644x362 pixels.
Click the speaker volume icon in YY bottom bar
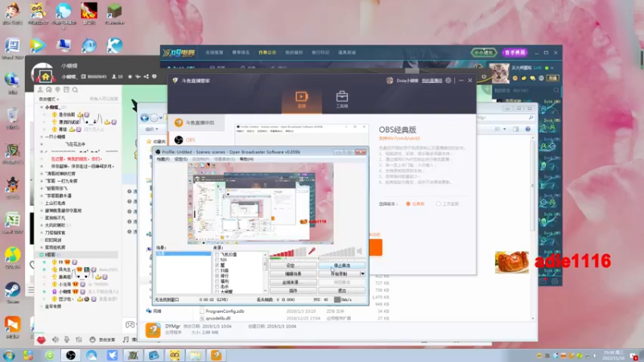(56, 339)
